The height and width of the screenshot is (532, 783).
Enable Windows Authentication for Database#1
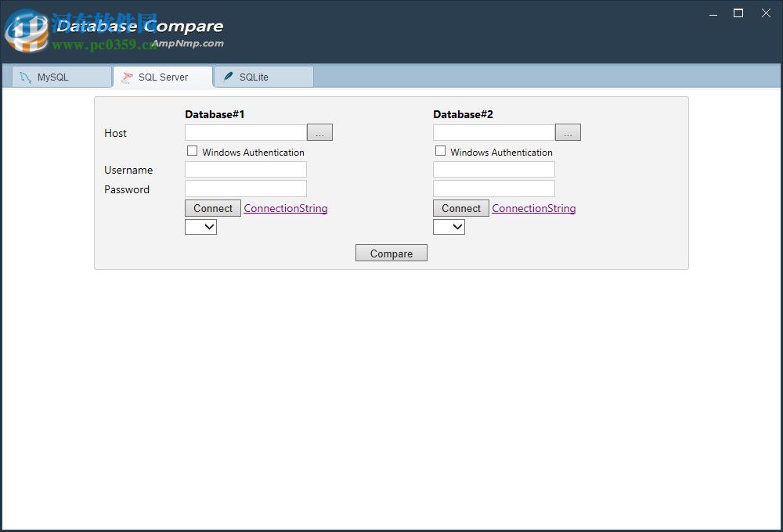click(192, 150)
